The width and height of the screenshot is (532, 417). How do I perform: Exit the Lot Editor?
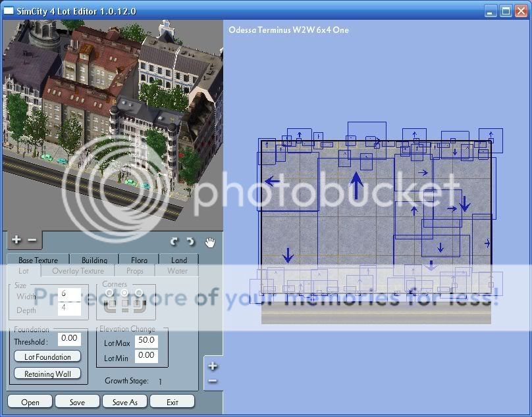173,402
